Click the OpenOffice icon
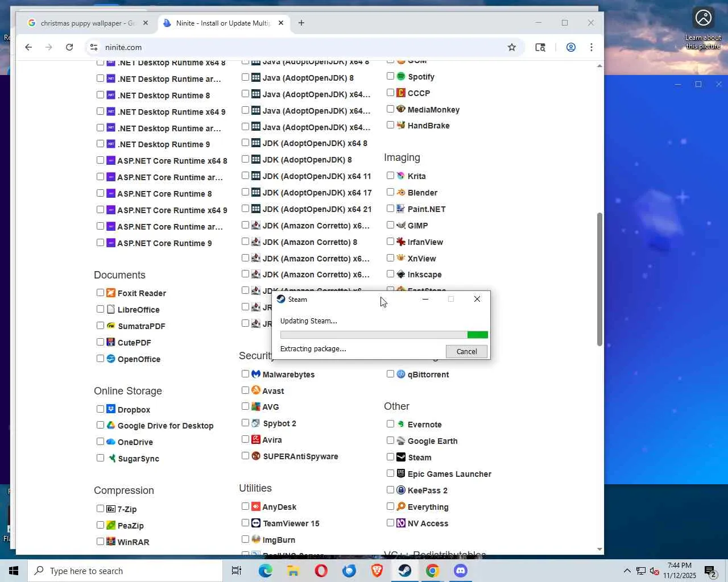Image resolution: width=728 pixels, height=582 pixels. tap(111, 359)
